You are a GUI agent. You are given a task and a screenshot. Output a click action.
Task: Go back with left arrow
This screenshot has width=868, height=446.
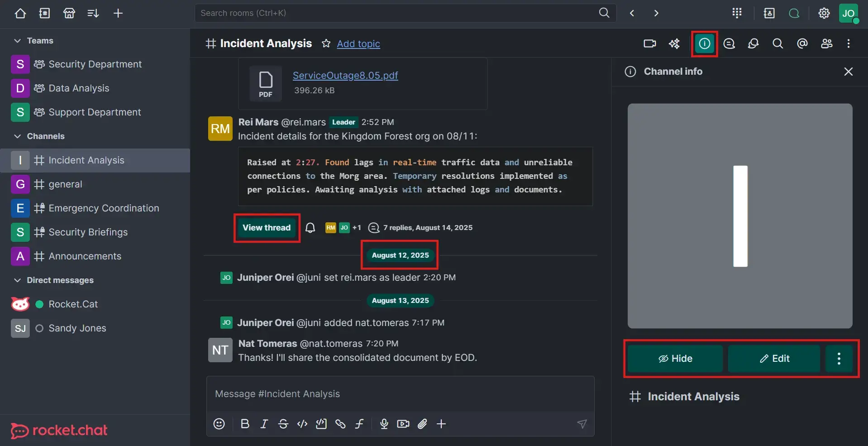click(x=632, y=13)
